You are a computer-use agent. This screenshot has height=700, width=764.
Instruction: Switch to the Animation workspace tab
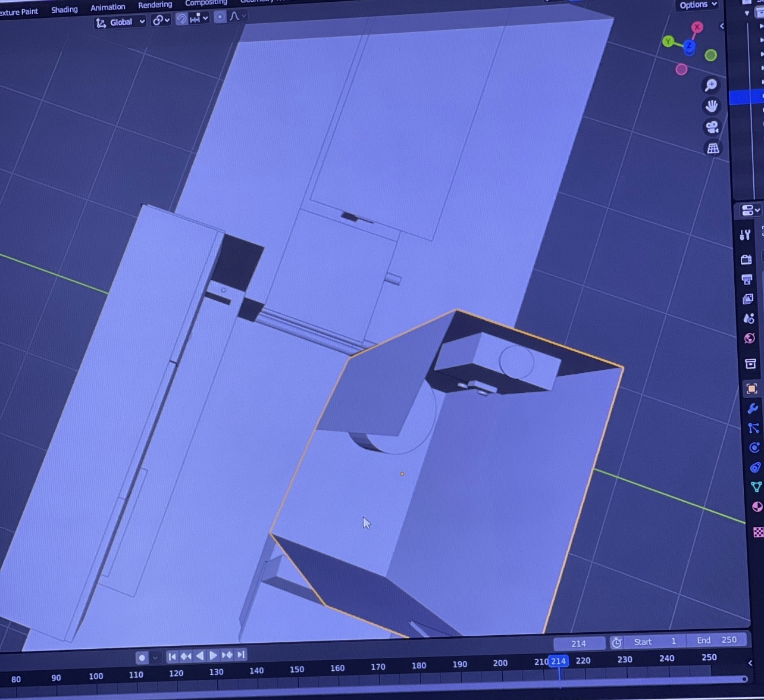tap(108, 7)
